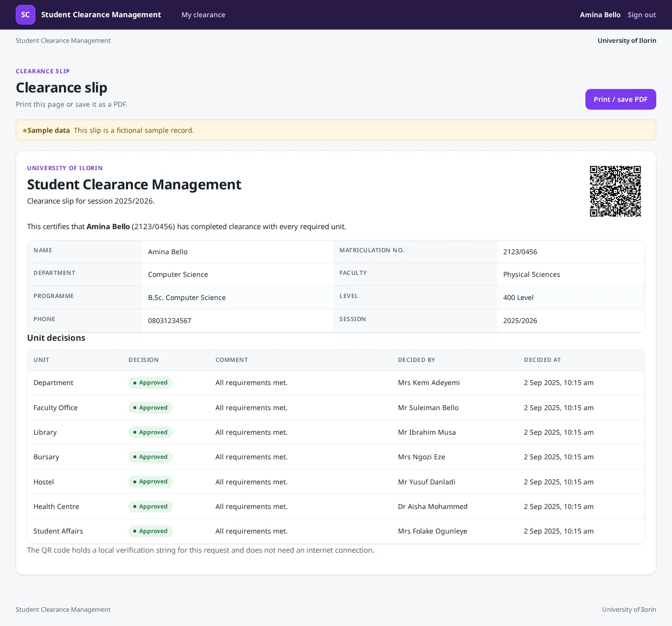Open the My clearance nav item
672x626 pixels.
coord(203,15)
